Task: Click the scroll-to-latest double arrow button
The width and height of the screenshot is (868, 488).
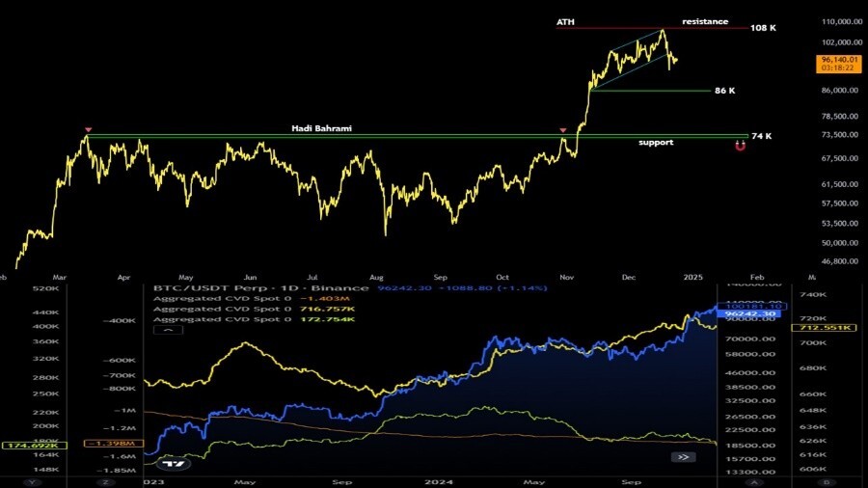Action: [x=683, y=457]
